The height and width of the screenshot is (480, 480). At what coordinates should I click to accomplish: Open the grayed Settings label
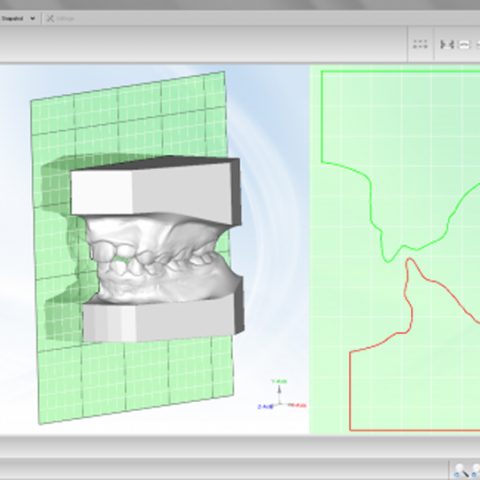[65, 19]
